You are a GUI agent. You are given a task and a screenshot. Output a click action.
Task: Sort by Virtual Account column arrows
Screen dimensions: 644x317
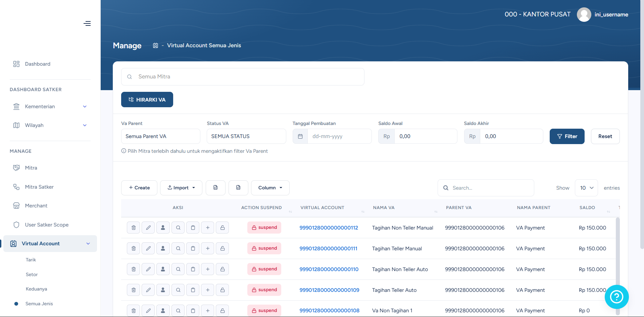[x=363, y=211]
